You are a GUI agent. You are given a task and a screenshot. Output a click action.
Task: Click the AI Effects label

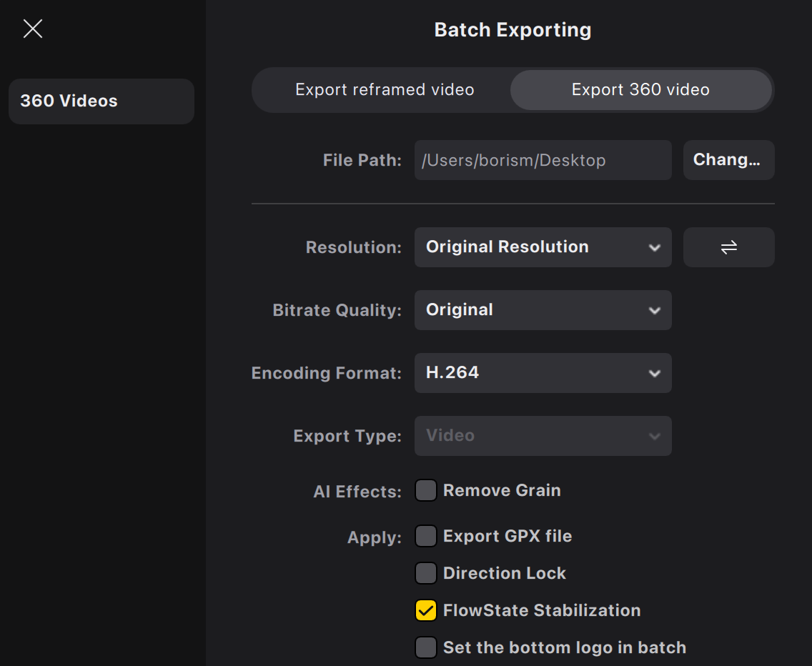pyautogui.click(x=357, y=492)
